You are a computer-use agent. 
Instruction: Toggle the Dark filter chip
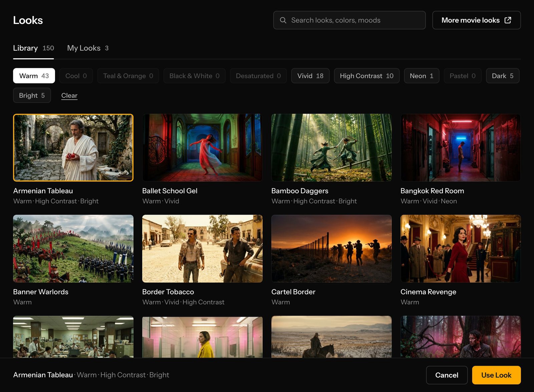tap(503, 76)
